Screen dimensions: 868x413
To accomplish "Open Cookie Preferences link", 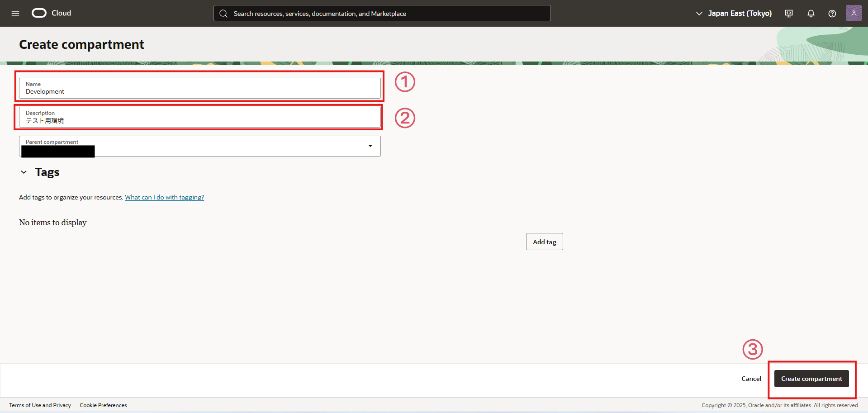I will [x=103, y=405].
